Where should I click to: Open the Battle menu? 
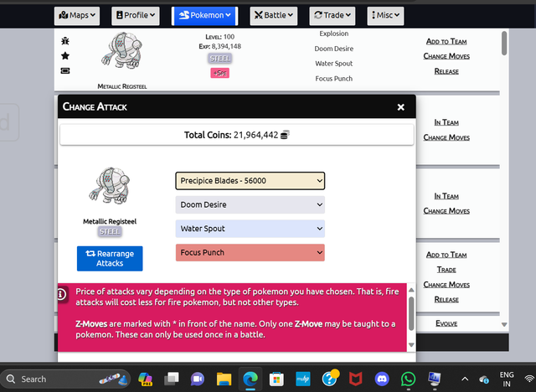coord(274,16)
